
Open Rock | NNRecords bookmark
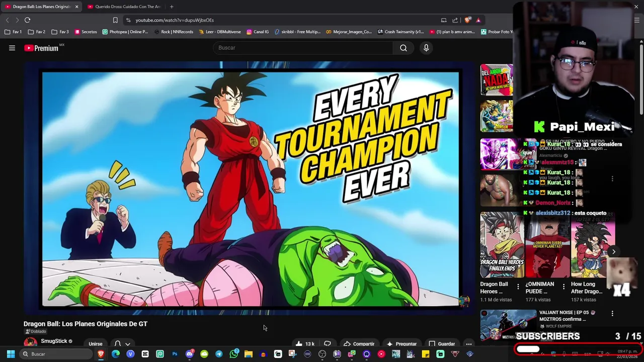point(174,32)
